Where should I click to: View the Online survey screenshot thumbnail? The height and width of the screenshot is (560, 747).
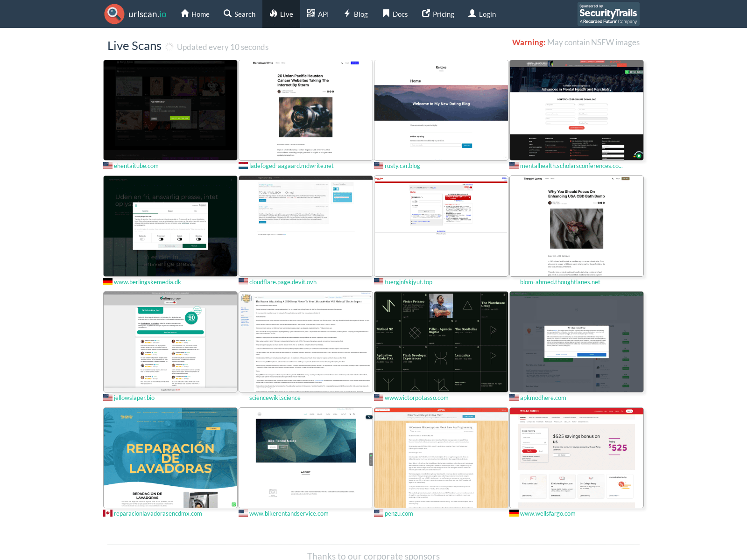click(170, 342)
